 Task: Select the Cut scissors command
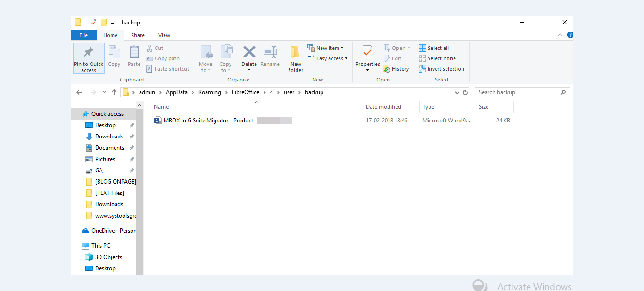(x=155, y=48)
